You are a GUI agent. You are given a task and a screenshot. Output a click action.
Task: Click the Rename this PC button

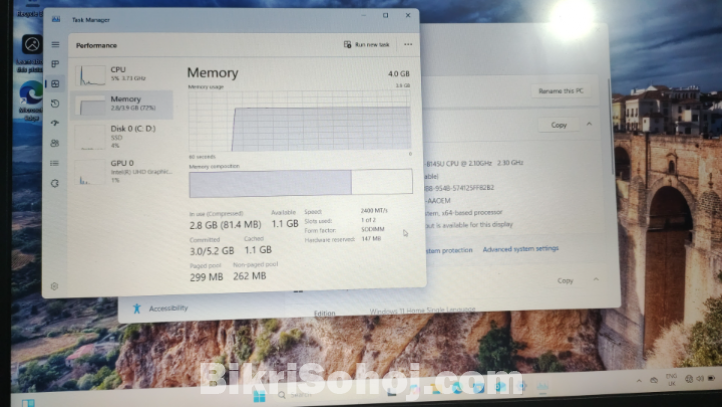click(560, 91)
